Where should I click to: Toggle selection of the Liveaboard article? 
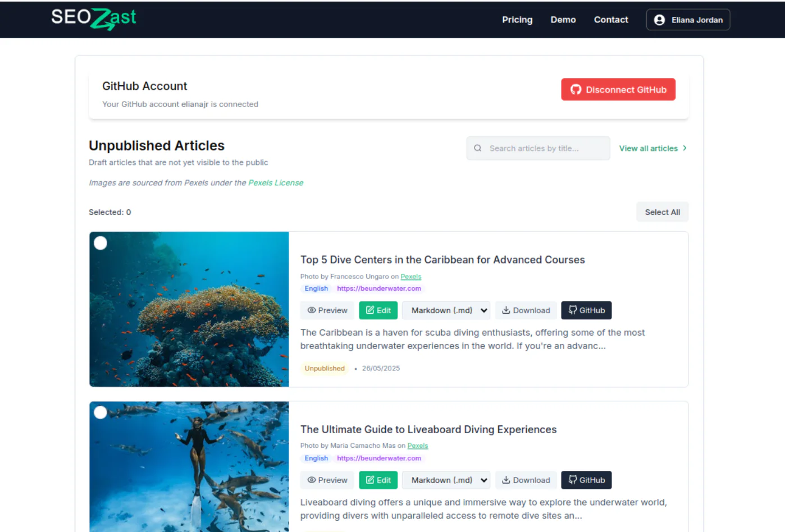tap(100, 412)
